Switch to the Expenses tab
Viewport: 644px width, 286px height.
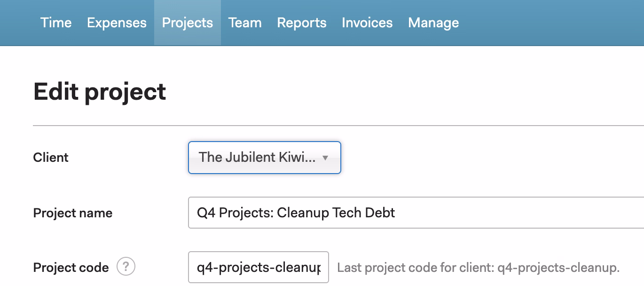coord(117,23)
